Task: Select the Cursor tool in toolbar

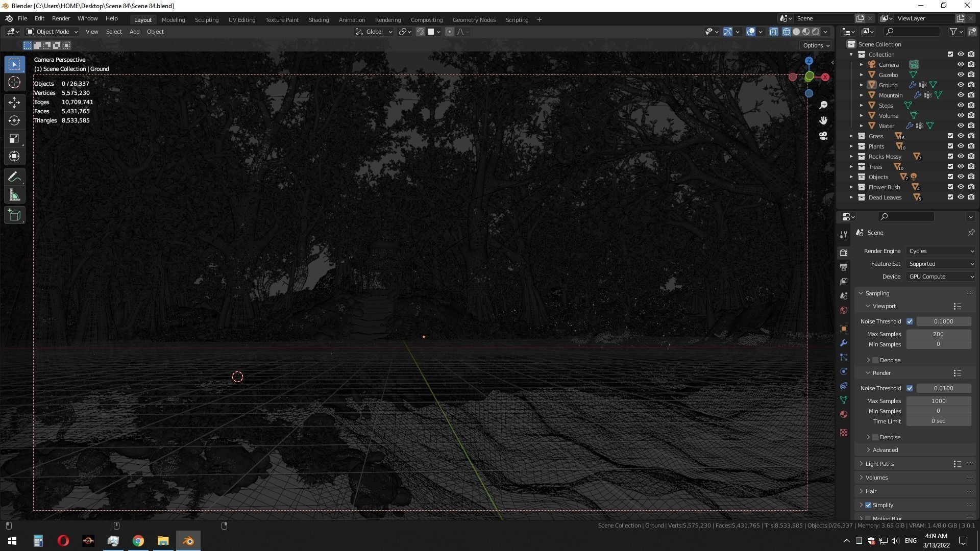Action: pyautogui.click(x=14, y=82)
